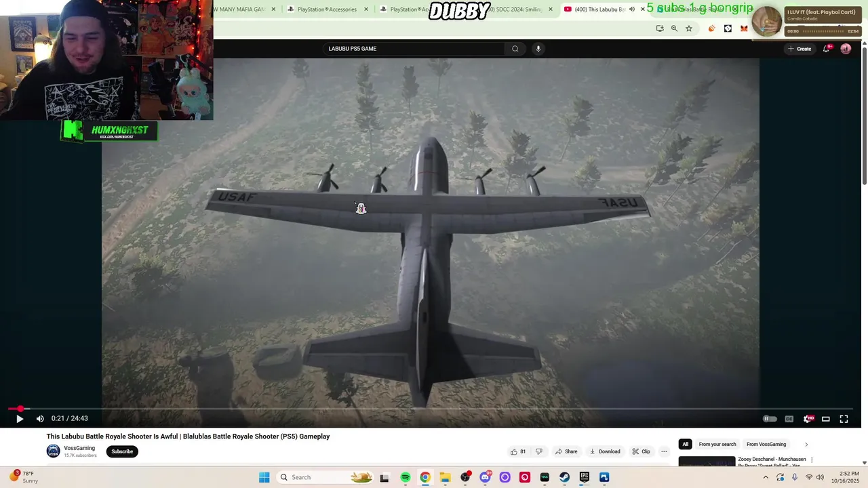Click the taskbar Search box
Viewport: 868px width, 488px height.
click(x=325, y=477)
